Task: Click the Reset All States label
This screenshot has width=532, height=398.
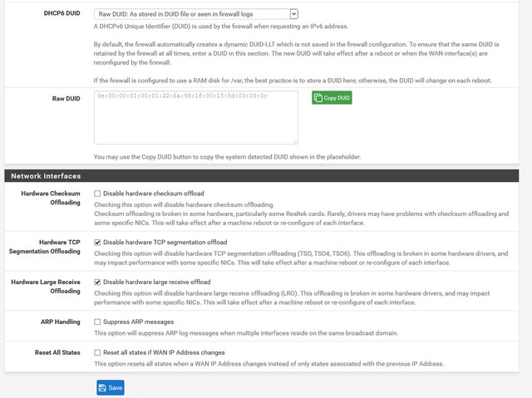Action: [x=57, y=352]
